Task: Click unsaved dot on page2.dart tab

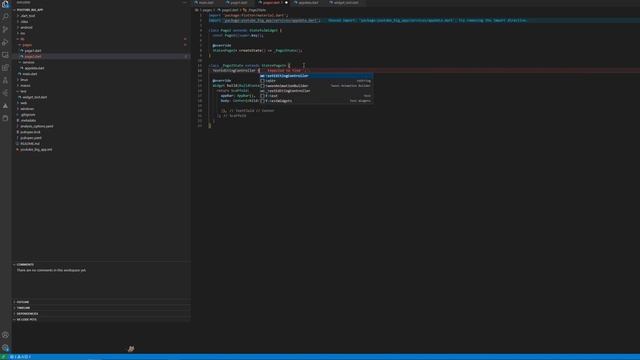Action: pos(286,2)
